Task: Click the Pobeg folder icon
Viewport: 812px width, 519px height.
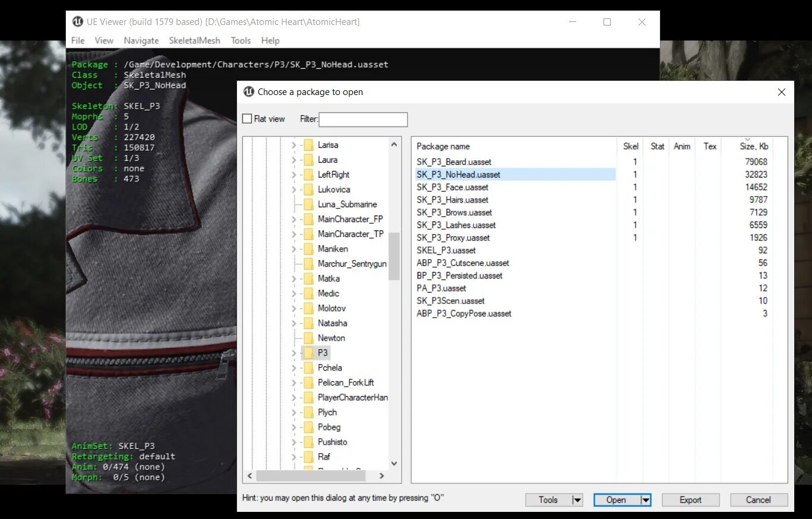Action: [308, 427]
